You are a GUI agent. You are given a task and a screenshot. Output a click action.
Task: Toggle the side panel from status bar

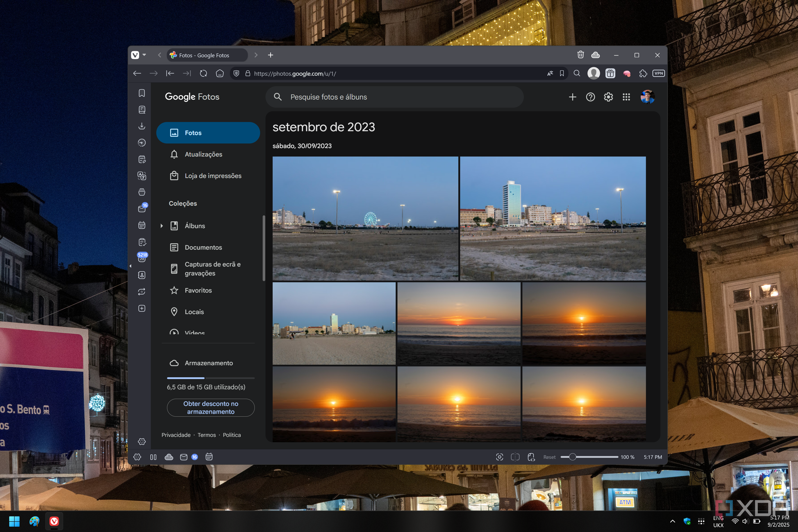pyautogui.click(x=153, y=457)
